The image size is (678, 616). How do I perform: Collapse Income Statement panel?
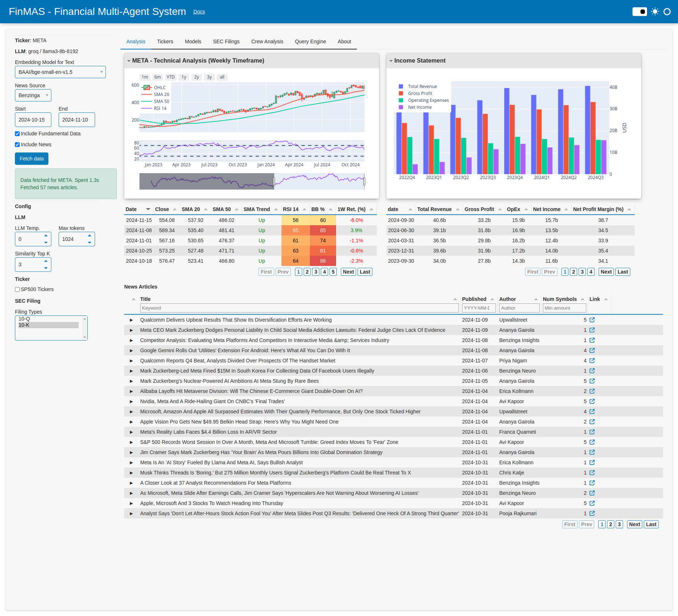coord(391,61)
